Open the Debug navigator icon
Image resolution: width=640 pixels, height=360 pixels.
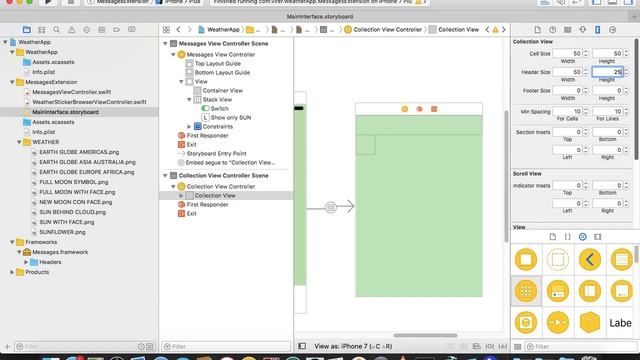pyautogui.click(x=102, y=30)
